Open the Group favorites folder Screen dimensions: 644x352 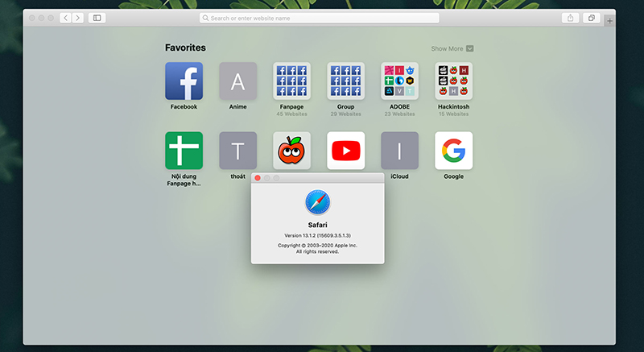tap(345, 81)
